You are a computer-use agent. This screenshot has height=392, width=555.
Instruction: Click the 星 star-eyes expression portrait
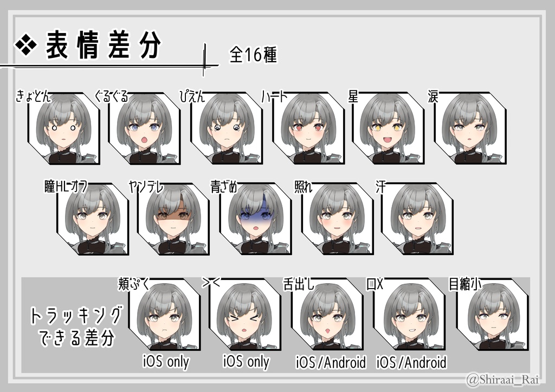(388, 128)
